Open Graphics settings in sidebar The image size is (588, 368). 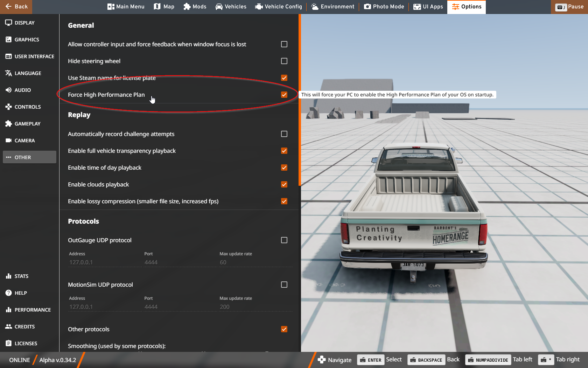(29, 40)
